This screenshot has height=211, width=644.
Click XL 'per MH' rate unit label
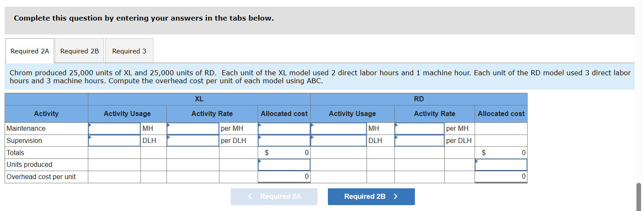pos(232,128)
